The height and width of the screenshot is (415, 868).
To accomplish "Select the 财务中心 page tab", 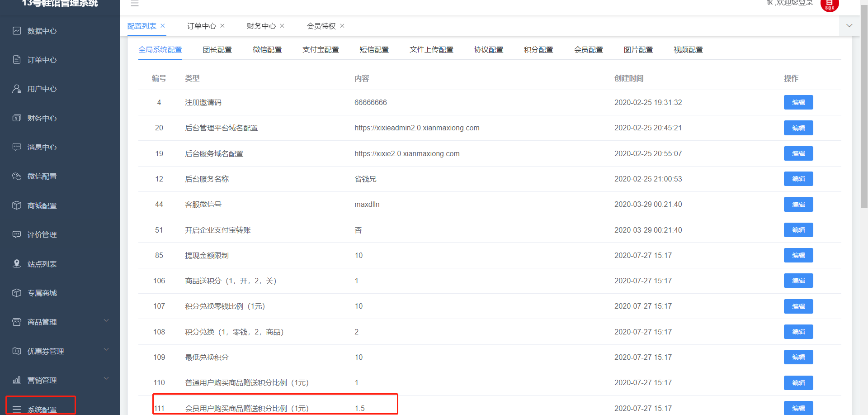I will 261,26.
